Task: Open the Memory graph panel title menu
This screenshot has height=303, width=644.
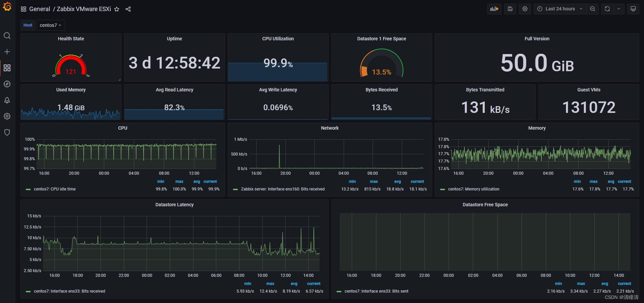Action: click(x=537, y=128)
